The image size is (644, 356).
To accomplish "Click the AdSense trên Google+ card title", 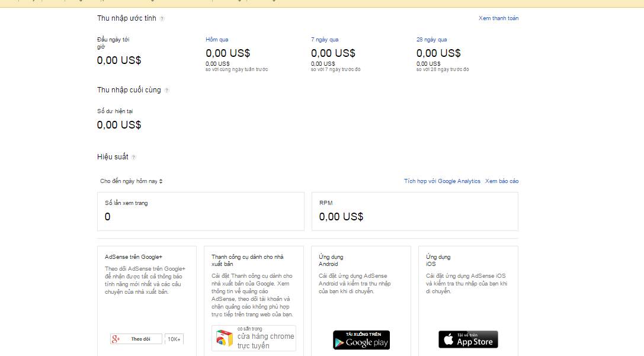I will (x=133, y=257).
